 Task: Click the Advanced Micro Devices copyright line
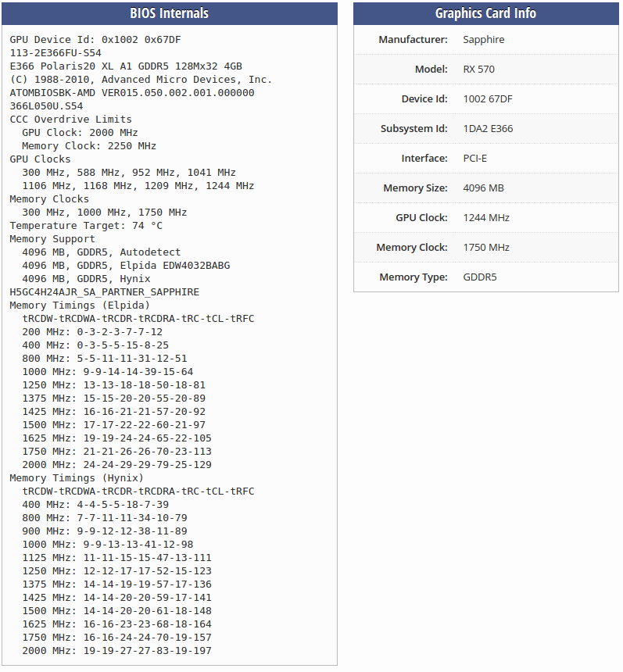(141, 79)
